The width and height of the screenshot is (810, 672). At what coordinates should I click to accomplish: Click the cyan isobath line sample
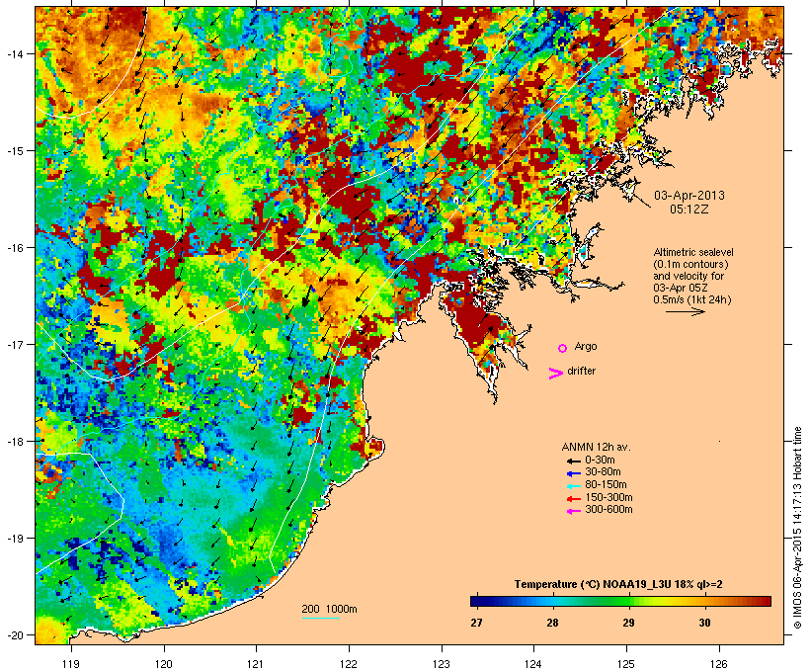point(321,618)
